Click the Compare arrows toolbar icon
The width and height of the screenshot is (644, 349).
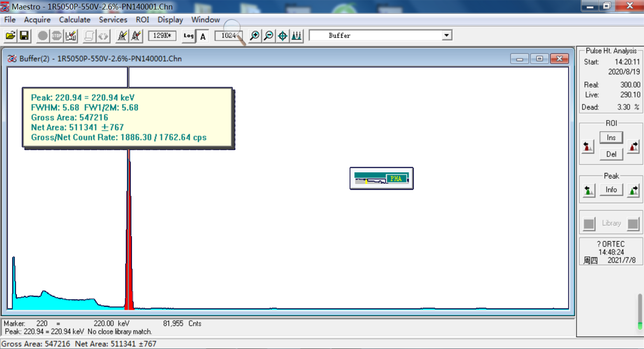[103, 36]
